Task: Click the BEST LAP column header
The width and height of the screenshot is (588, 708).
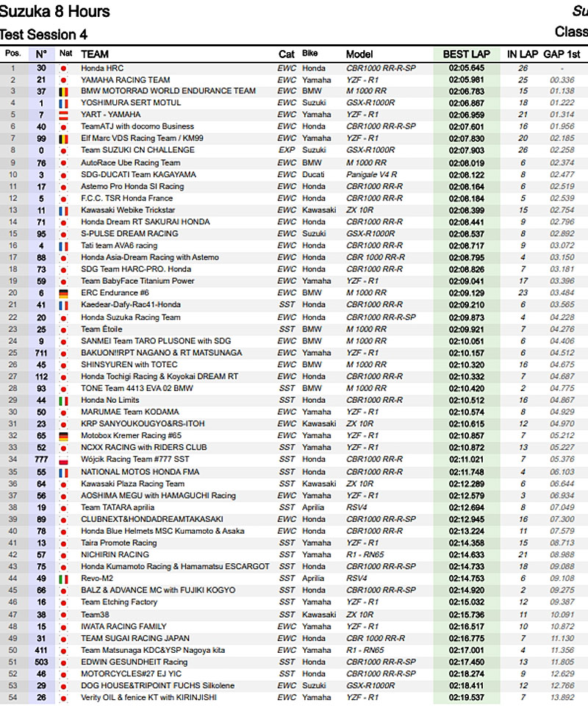Action: [x=466, y=54]
